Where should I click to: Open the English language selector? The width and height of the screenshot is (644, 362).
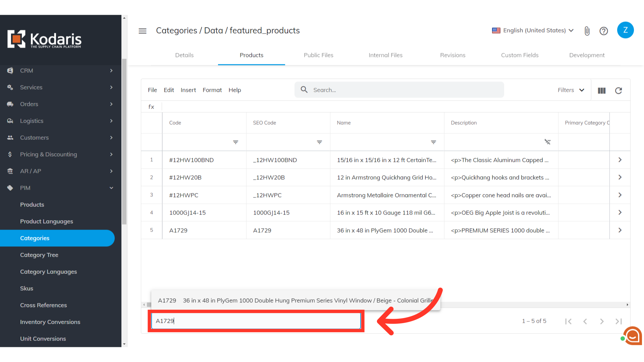point(533,31)
